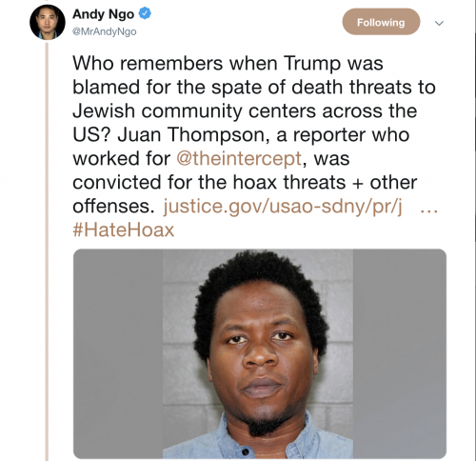Open the #HateHoax hashtag

(x=124, y=230)
